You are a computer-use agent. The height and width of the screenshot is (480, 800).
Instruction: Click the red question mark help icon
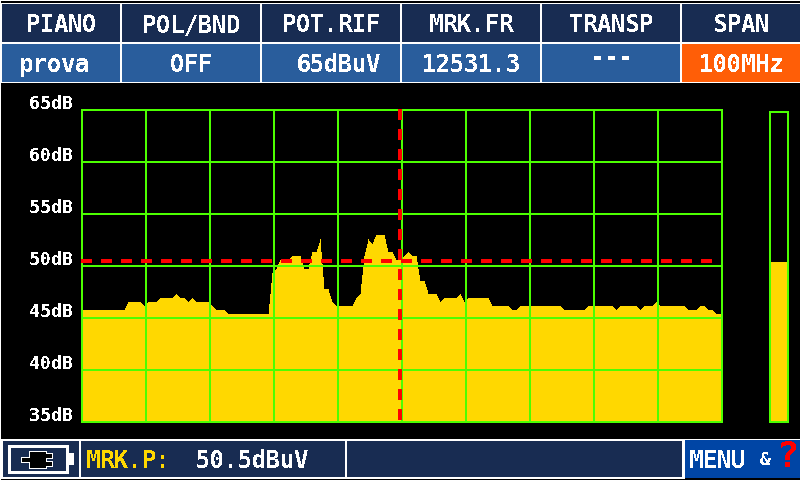(x=788, y=454)
